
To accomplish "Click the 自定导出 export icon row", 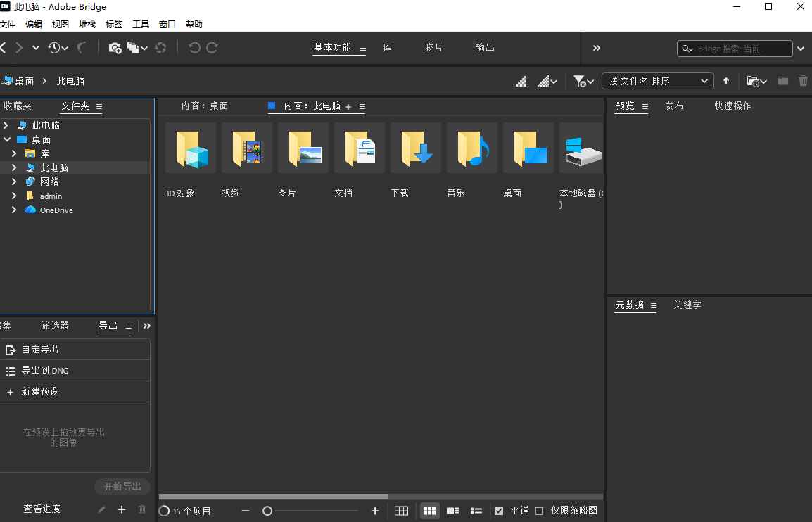I will [x=75, y=350].
